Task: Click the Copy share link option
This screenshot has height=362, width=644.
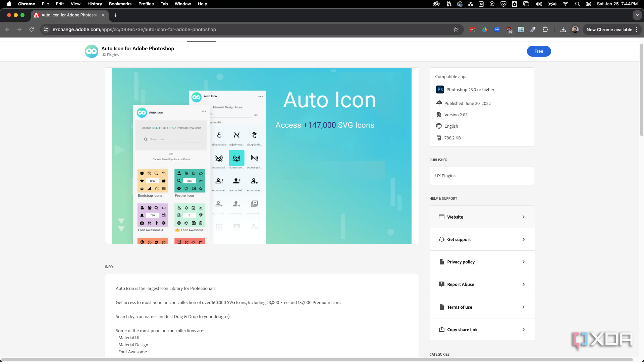Action: 462,329
